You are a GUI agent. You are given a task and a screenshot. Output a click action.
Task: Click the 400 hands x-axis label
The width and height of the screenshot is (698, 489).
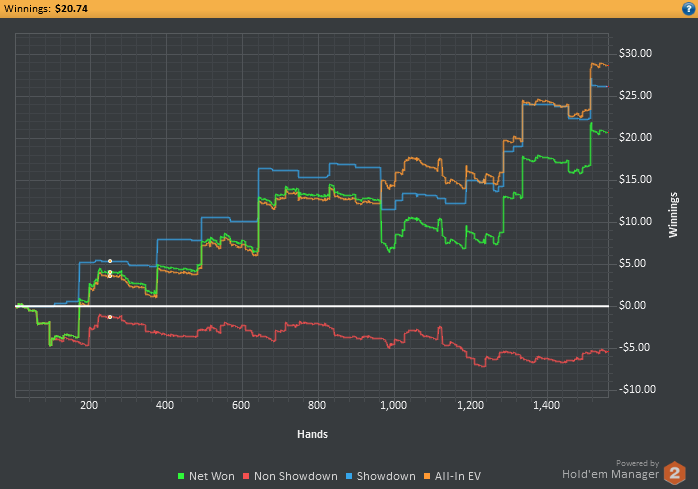coord(165,405)
